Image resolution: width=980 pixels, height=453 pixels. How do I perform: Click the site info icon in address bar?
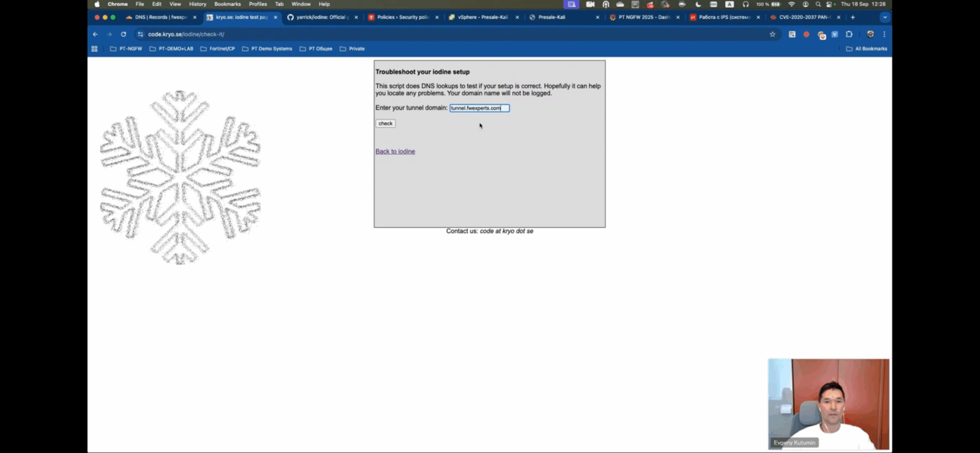point(140,34)
